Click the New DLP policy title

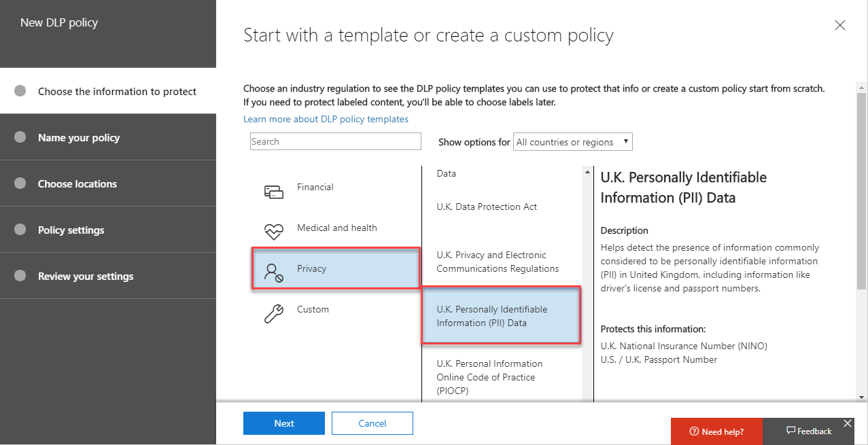pyautogui.click(x=59, y=22)
